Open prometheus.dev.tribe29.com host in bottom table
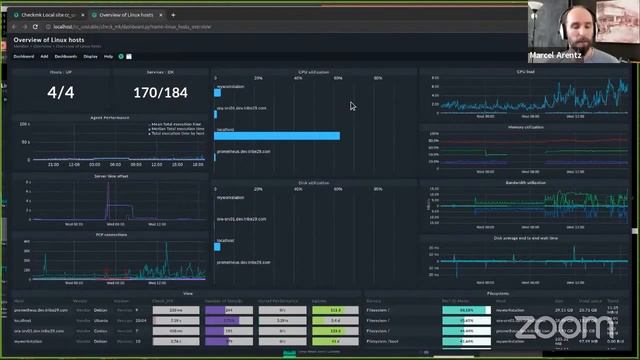The width and height of the screenshot is (640, 360). pos(41,310)
